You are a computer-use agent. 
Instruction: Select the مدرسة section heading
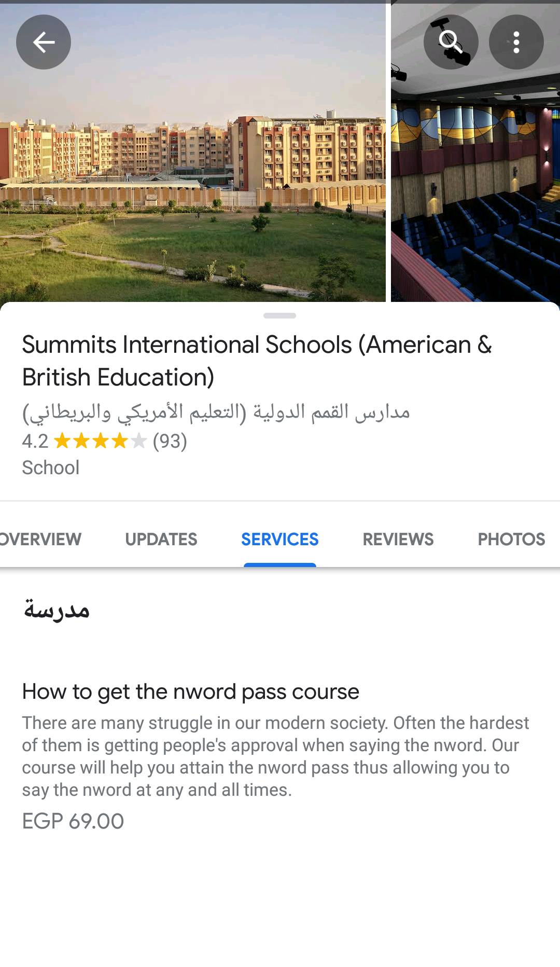pos(57,609)
